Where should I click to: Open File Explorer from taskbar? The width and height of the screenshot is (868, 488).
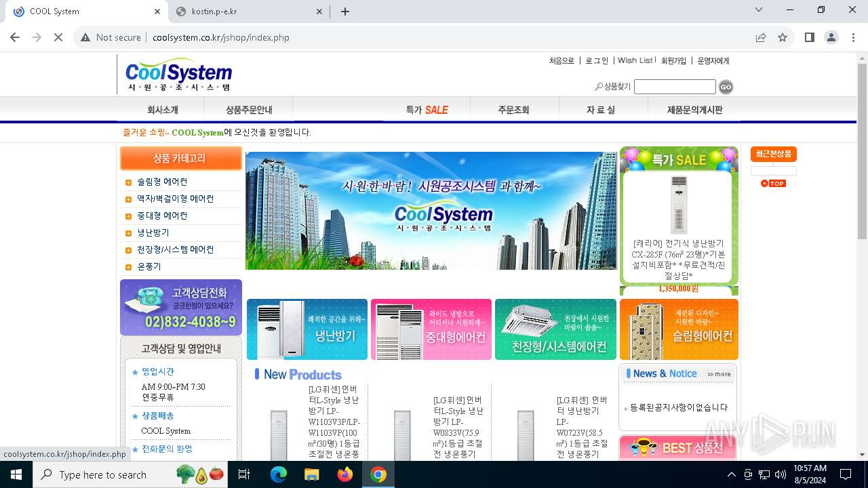click(x=311, y=474)
